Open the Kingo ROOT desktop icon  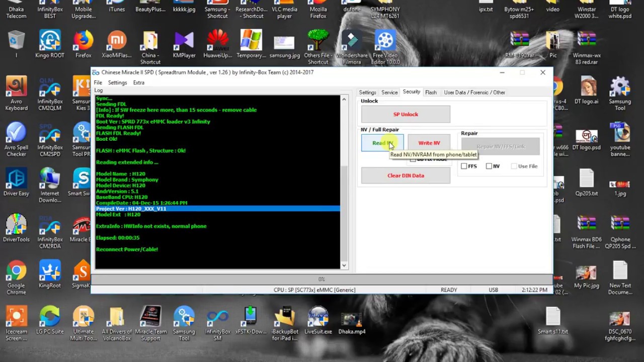(x=50, y=44)
